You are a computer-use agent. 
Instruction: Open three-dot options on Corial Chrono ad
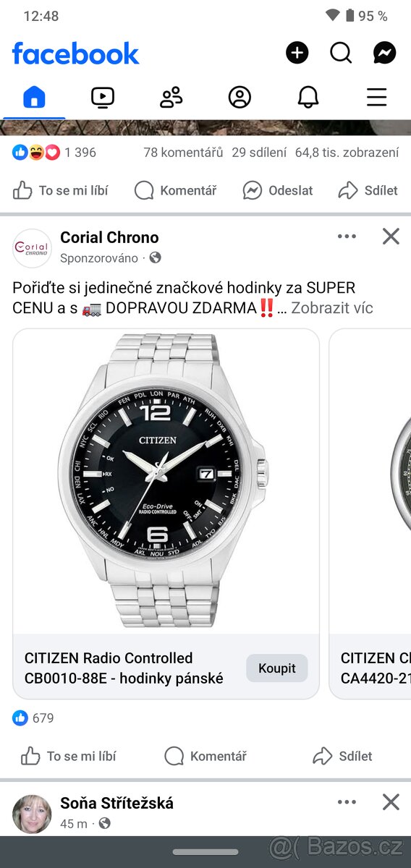click(x=347, y=236)
